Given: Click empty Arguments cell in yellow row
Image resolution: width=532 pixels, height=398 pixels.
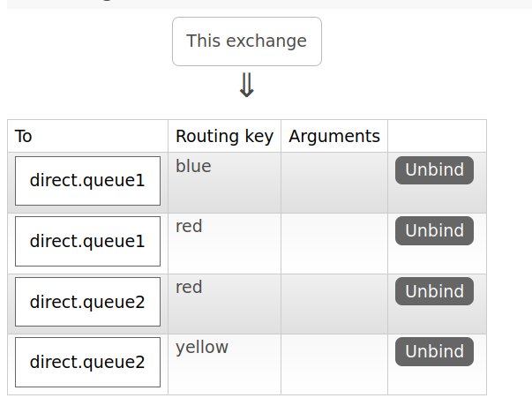Looking at the screenshot, I should pyautogui.click(x=334, y=364).
